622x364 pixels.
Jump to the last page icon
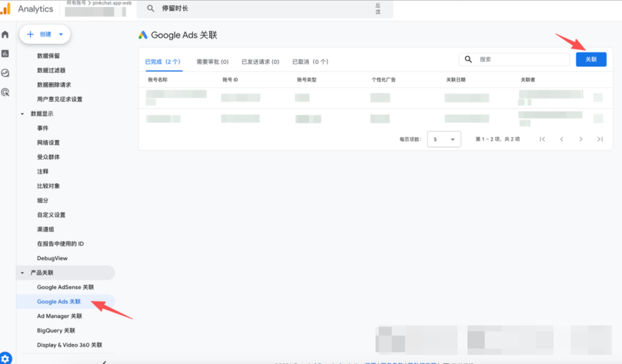point(600,139)
